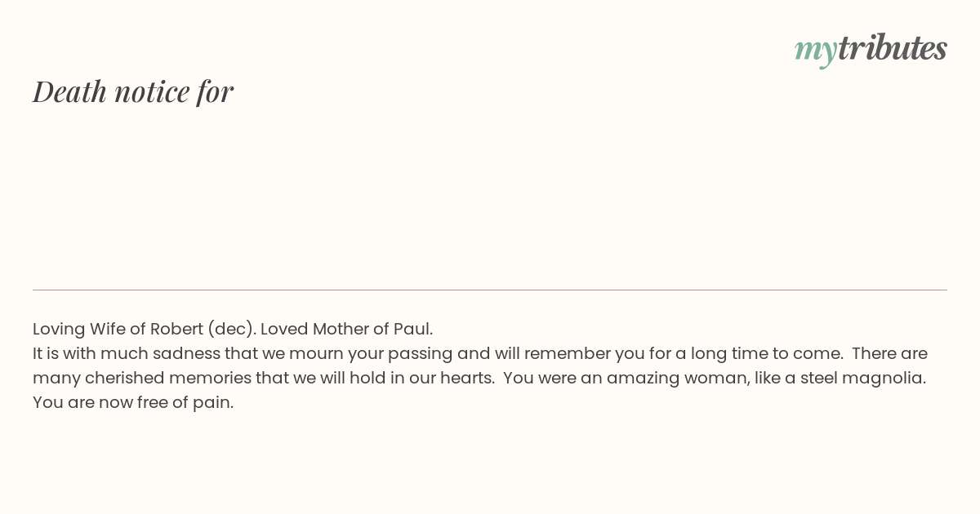The height and width of the screenshot is (514, 980).
Task: Click the name "Robert" in the notice
Action: pos(176,329)
